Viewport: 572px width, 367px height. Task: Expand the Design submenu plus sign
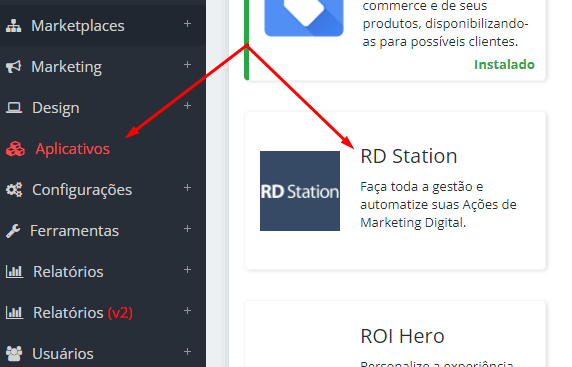click(188, 106)
